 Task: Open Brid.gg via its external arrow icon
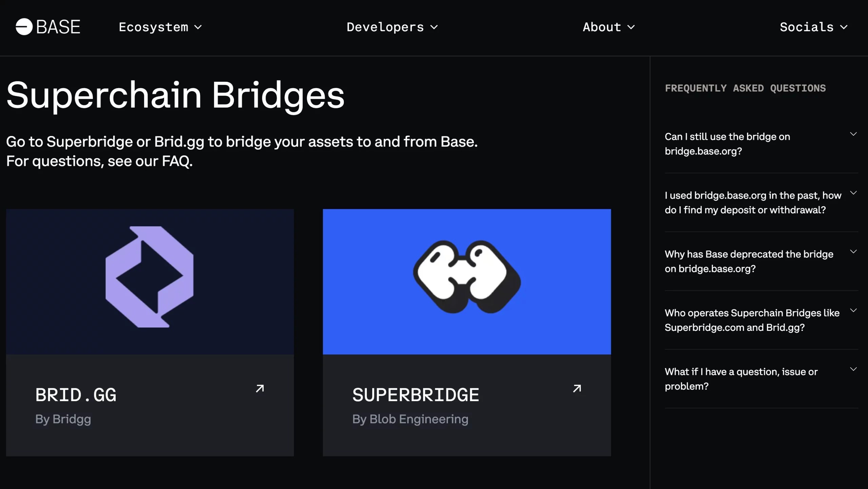point(260,389)
